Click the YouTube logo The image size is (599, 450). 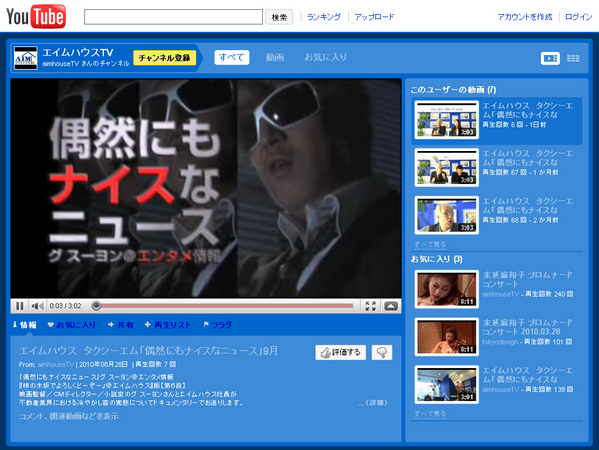36,16
